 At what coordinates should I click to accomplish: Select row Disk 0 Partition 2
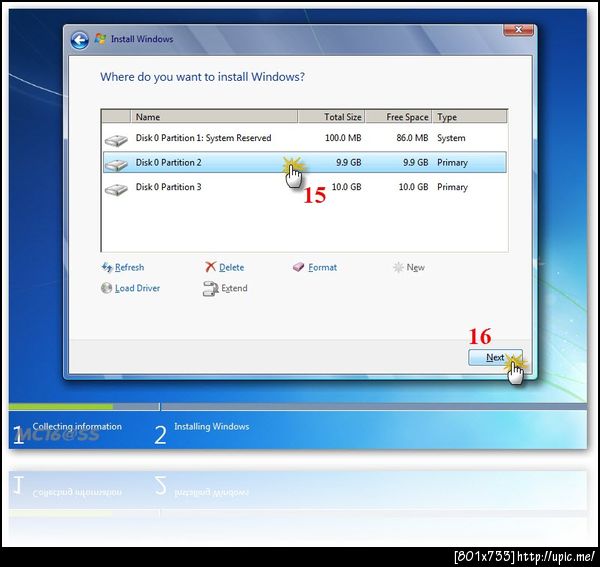pos(305,162)
